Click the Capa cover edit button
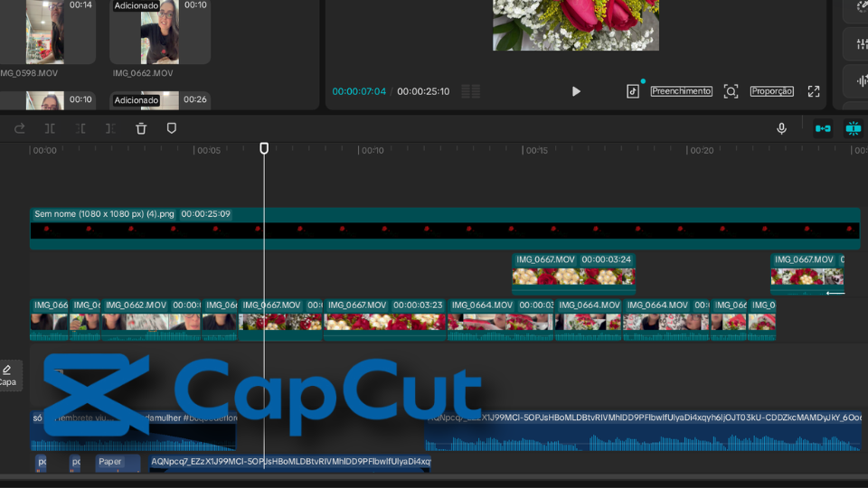868x488 pixels. (x=8, y=374)
